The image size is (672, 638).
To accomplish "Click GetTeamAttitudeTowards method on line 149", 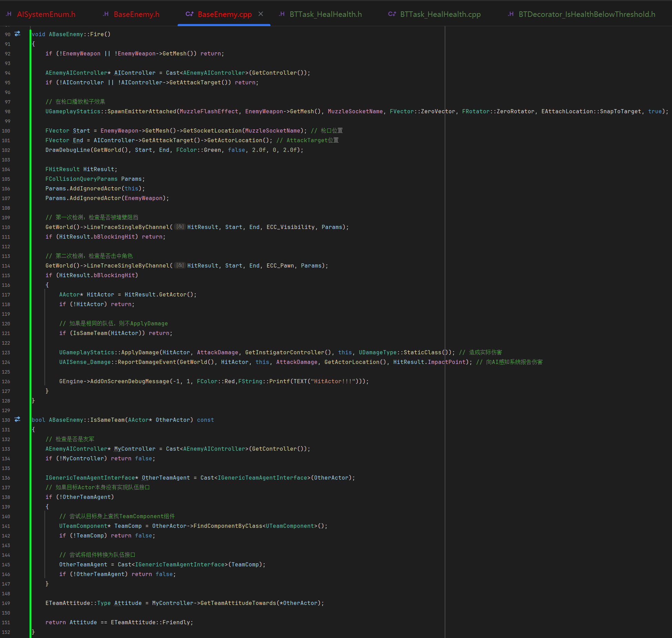I will click(x=238, y=603).
